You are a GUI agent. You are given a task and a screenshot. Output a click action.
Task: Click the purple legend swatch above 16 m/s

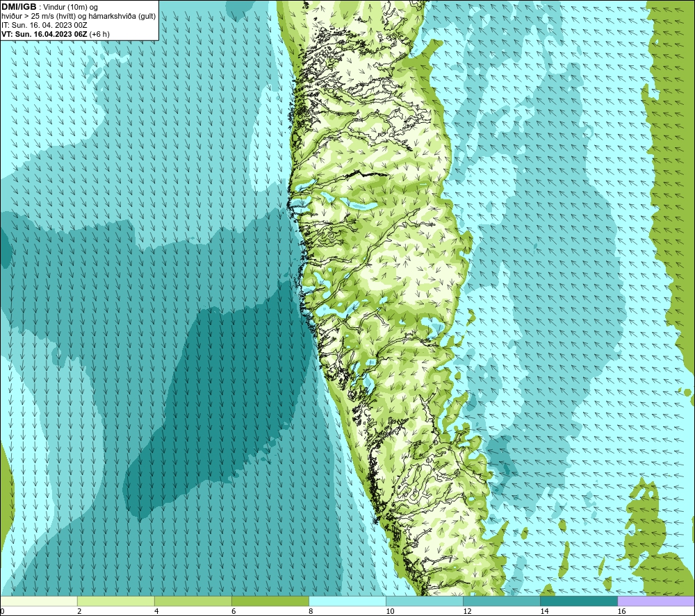[x=655, y=601]
